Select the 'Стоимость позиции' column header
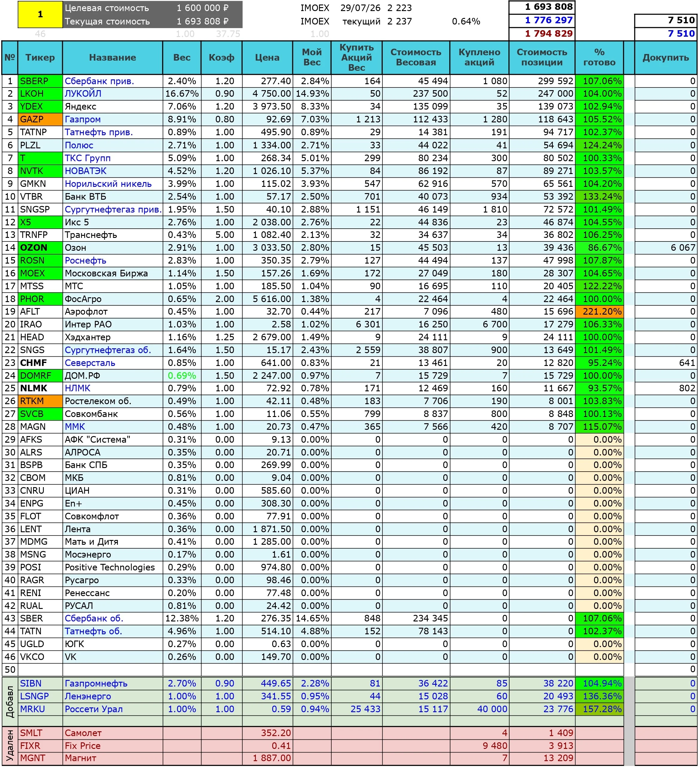This screenshot has height=768, width=700. [x=542, y=58]
